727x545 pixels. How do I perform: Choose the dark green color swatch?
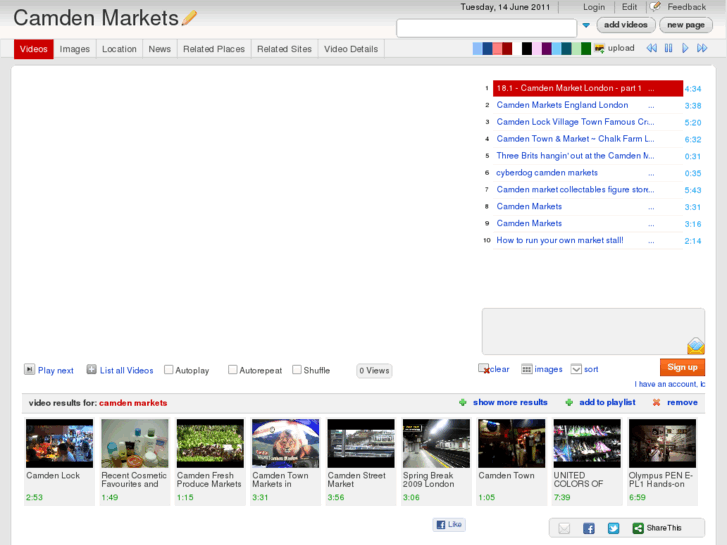[x=586, y=48]
